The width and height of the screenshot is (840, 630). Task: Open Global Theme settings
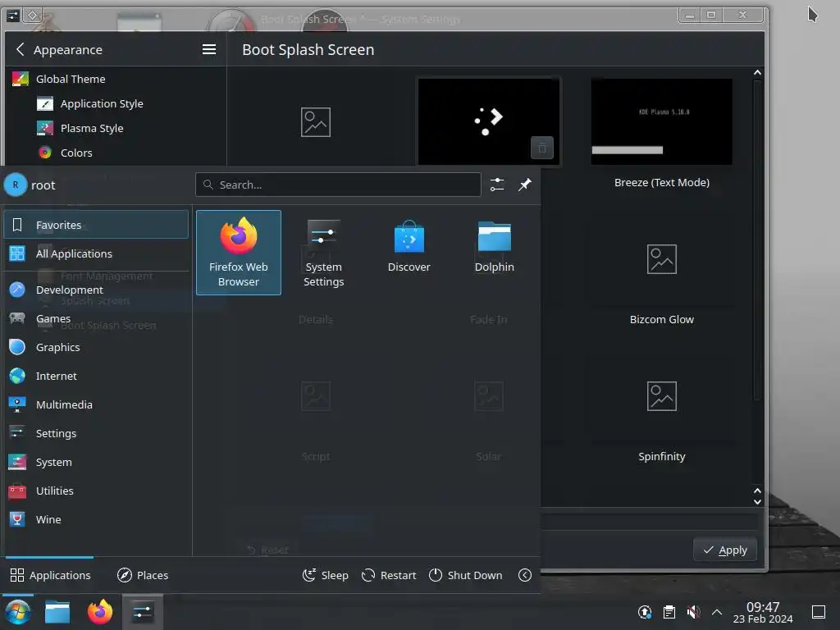[115, 79]
